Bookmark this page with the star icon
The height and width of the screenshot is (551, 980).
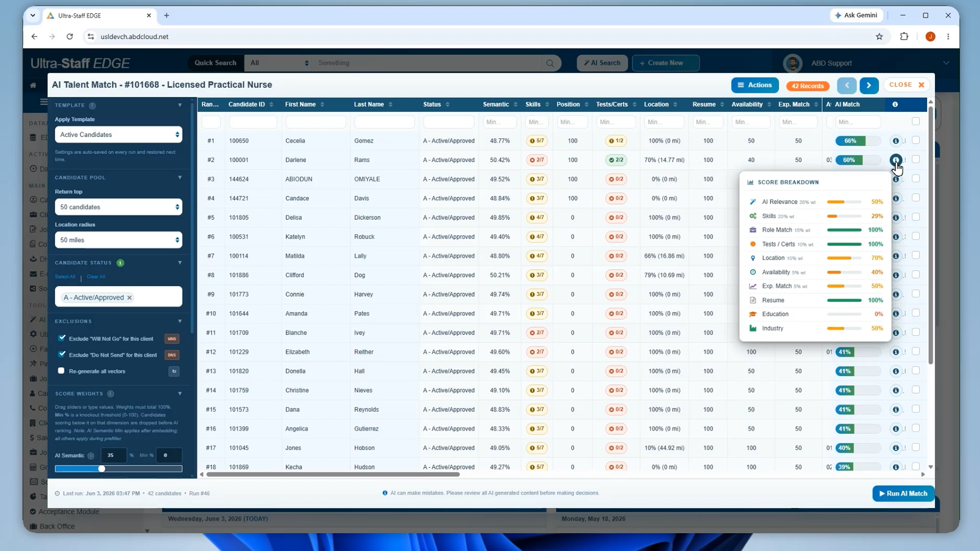click(x=880, y=36)
